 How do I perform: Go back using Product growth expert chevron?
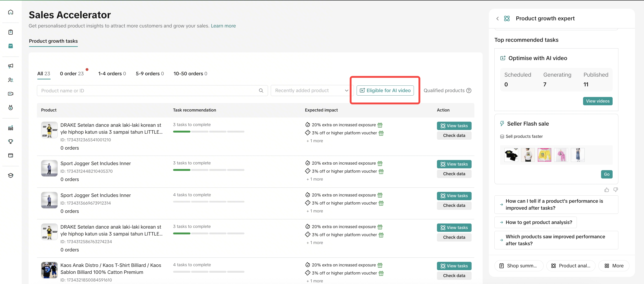click(x=497, y=19)
